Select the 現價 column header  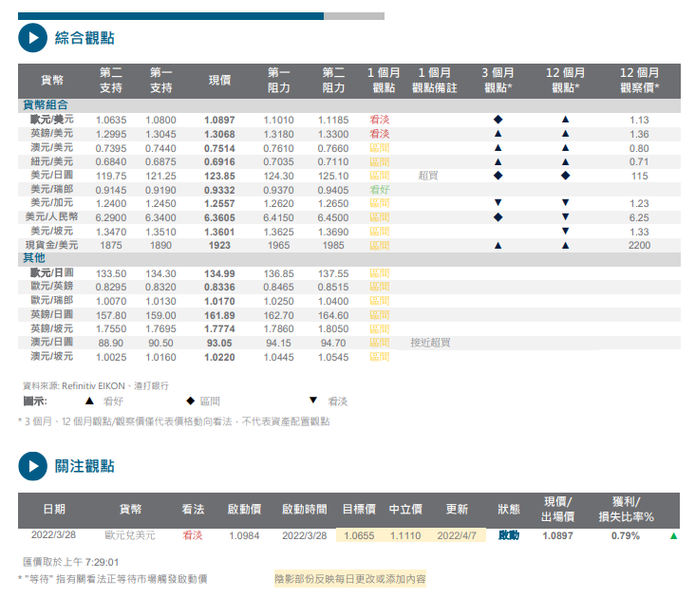pos(220,80)
